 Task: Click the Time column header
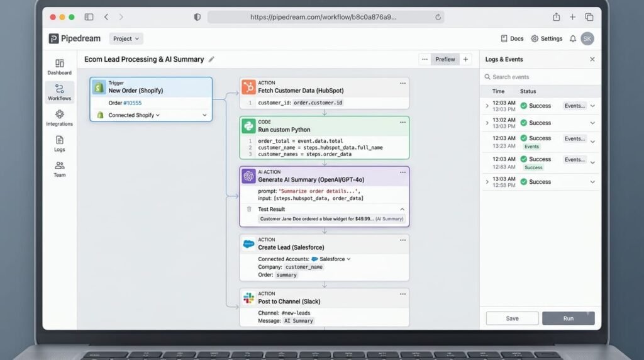(498, 91)
